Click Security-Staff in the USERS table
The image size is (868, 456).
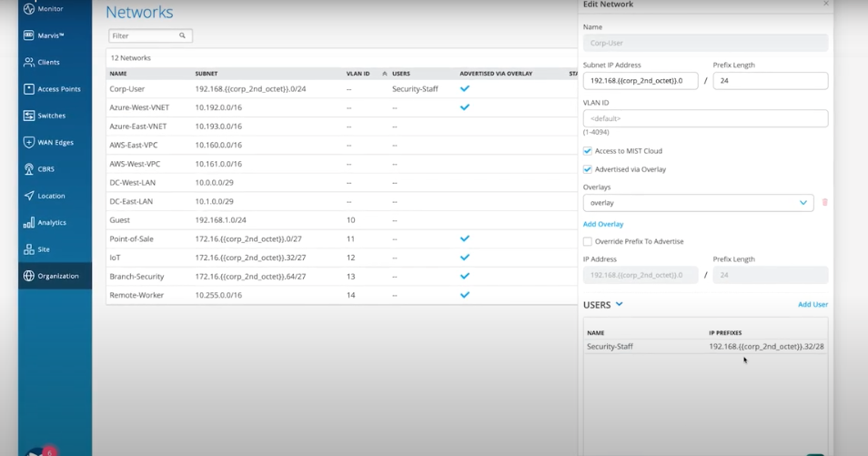pyautogui.click(x=610, y=346)
